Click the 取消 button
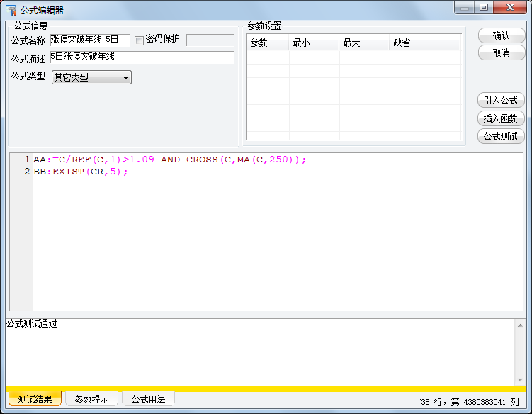Image resolution: width=532 pixels, height=414 pixels. tap(501, 52)
